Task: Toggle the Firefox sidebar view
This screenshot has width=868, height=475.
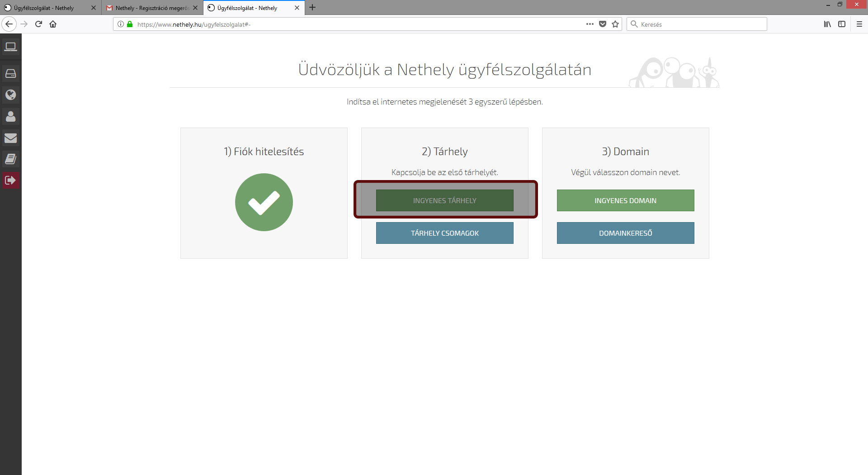Action: (842, 24)
